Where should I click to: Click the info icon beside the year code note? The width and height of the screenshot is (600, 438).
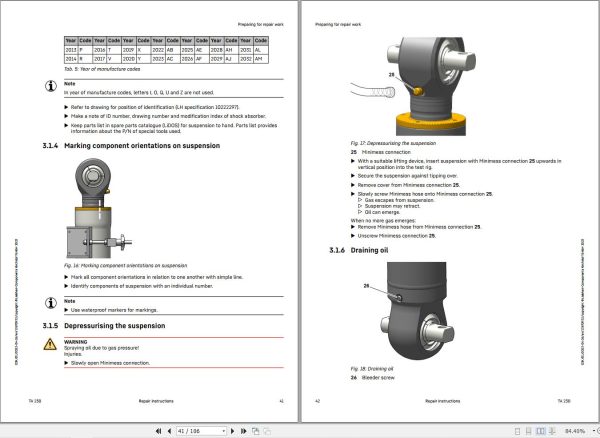[51, 86]
